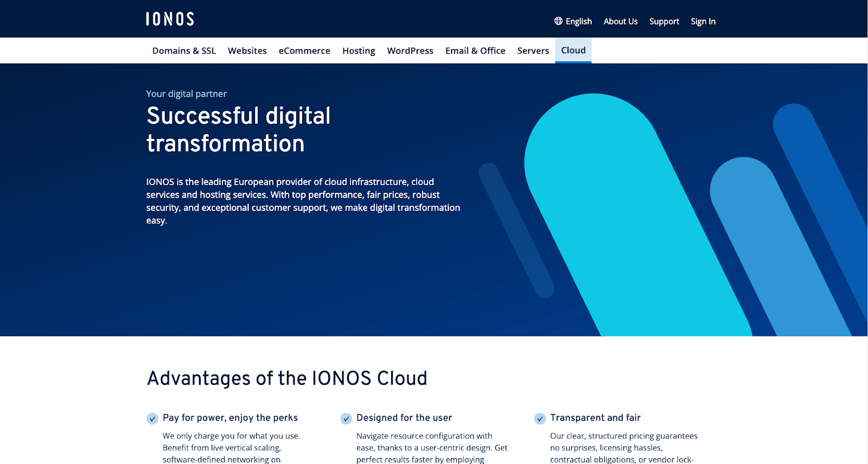This screenshot has height=464, width=868.
Task: Open the Hosting menu
Action: [x=359, y=50]
